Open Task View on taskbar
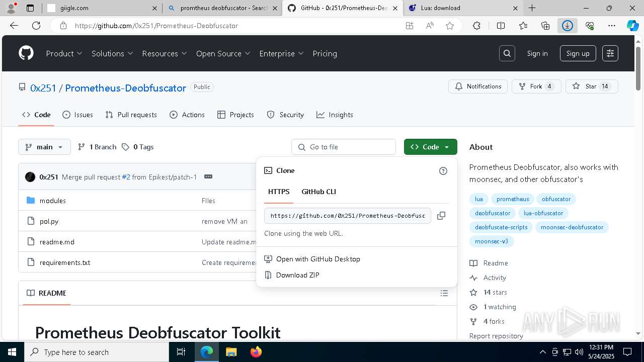This screenshot has width=644, height=362. point(181,352)
